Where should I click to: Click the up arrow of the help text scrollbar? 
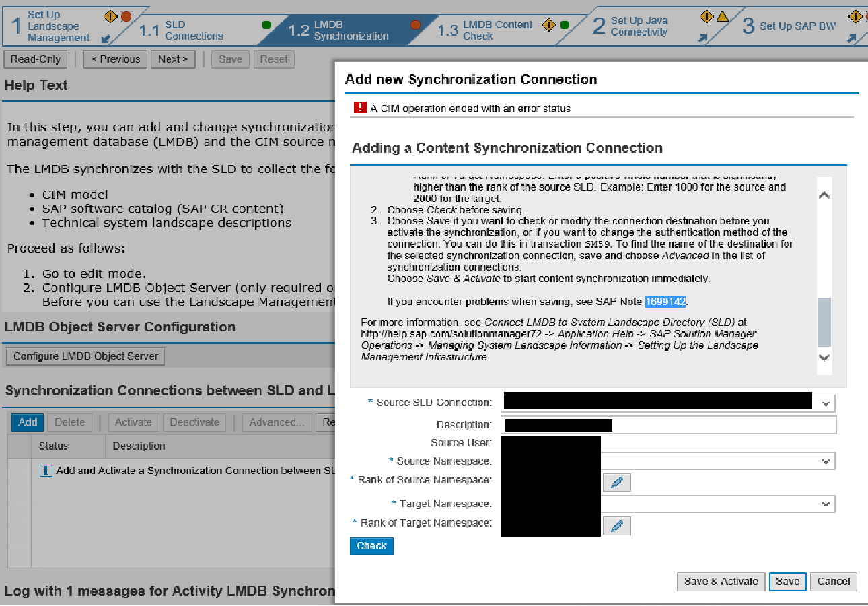click(824, 195)
